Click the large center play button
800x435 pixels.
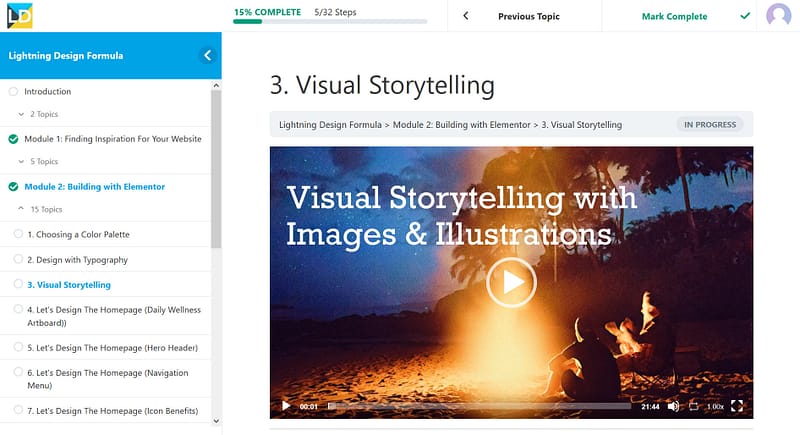pos(511,282)
